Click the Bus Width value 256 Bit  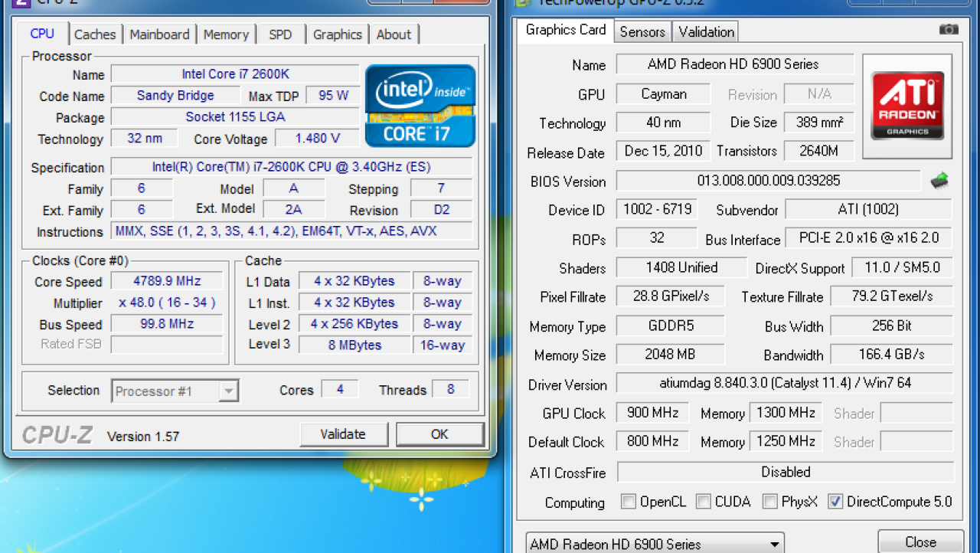[891, 326]
